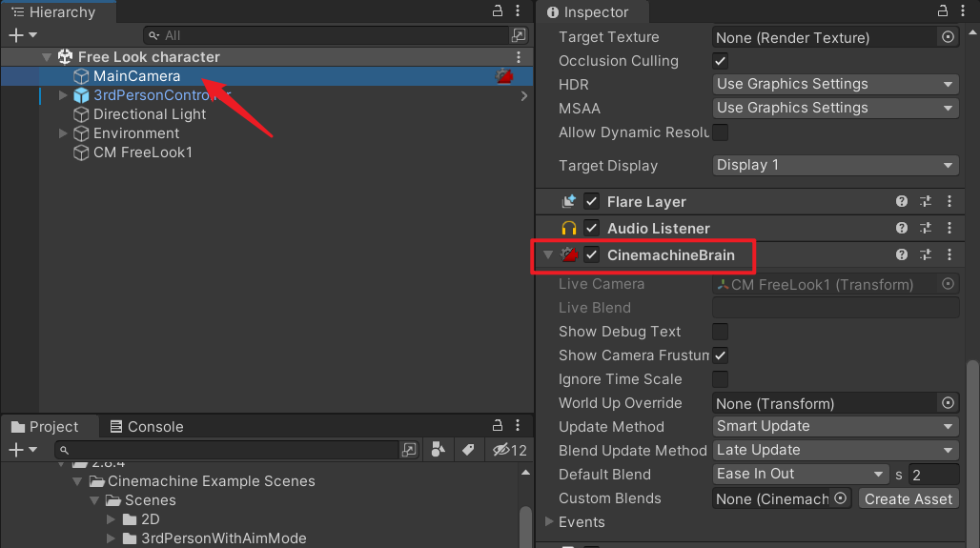Viewport: 980px width, 548px height.
Task: Open Free Look character scene options menu
Action: pyautogui.click(x=519, y=57)
